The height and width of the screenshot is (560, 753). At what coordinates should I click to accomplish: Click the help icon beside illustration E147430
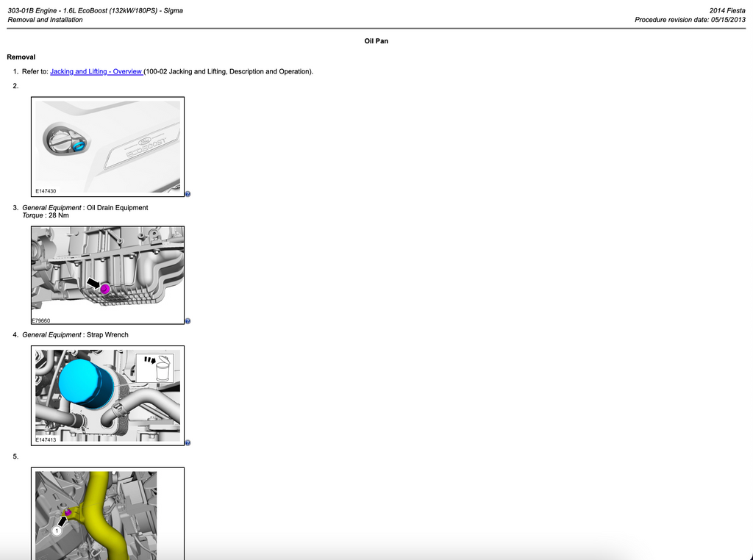[x=188, y=194]
